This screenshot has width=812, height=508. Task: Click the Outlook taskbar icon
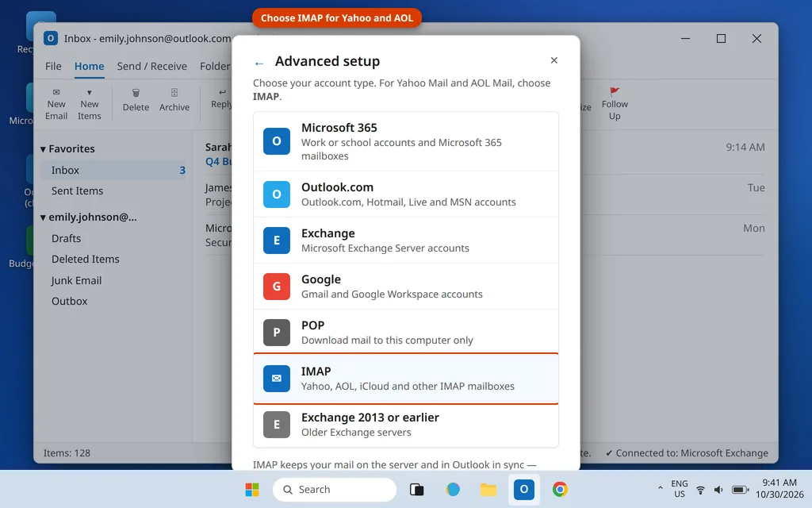tap(524, 489)
